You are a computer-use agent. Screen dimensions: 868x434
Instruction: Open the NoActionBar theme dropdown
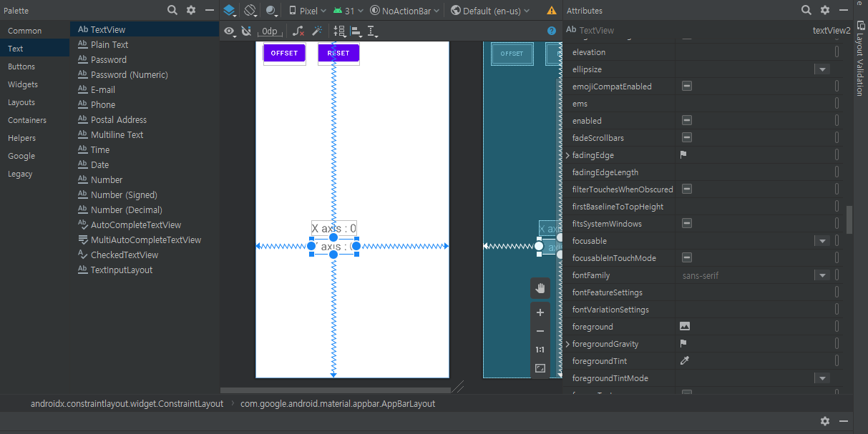click(405, 11)
